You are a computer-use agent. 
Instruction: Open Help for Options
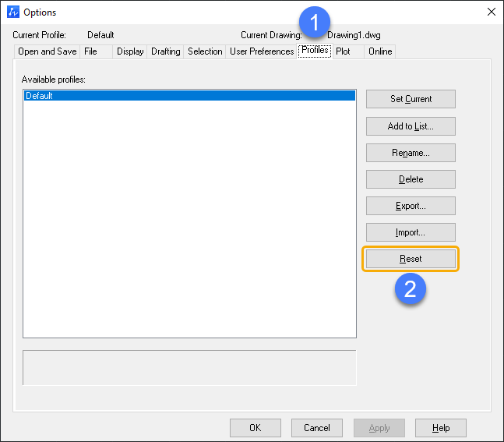coord(441,428)
